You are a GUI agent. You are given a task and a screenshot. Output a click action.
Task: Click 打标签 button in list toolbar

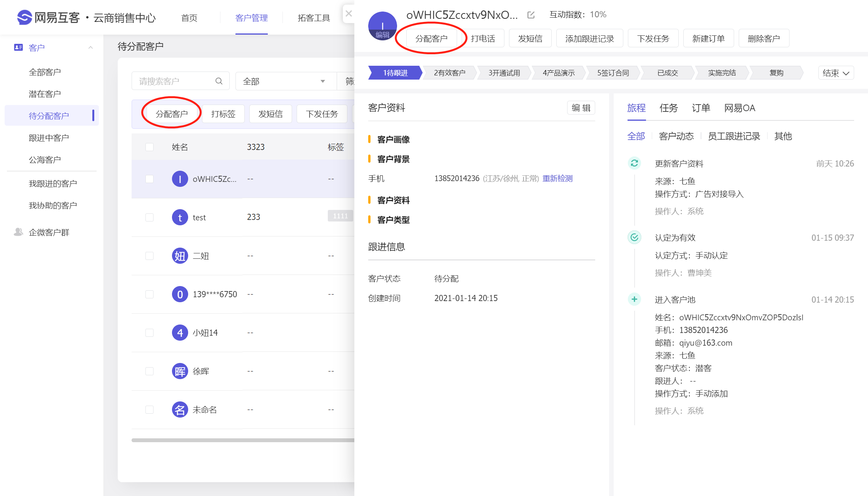tap(223, 114)
